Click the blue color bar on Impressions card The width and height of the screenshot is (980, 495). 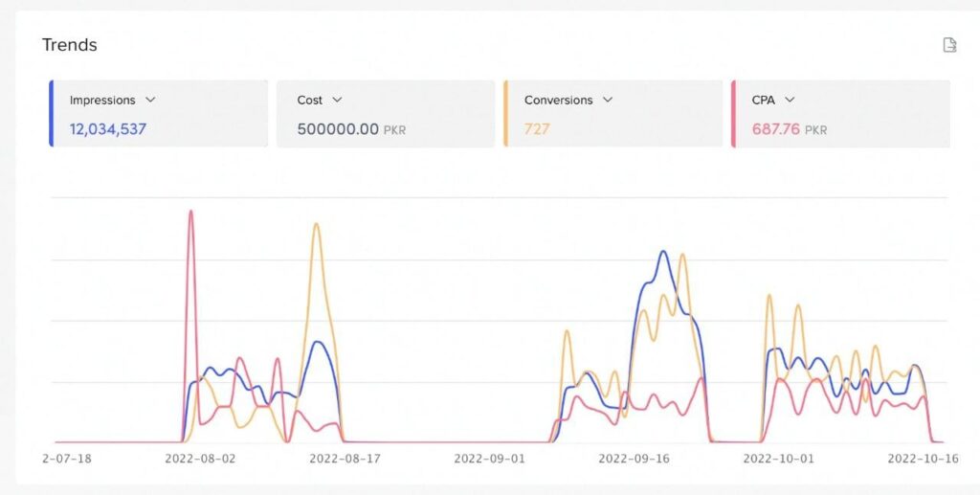click(51, 113)
